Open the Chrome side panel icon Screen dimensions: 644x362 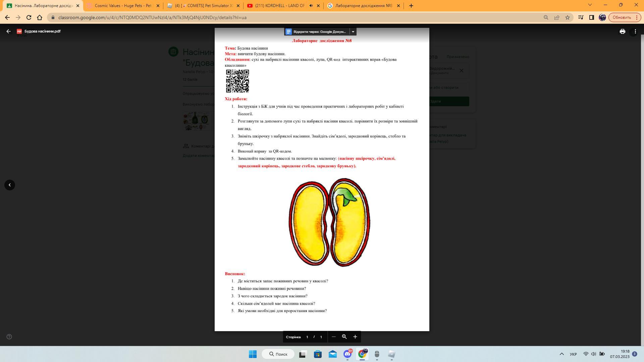[x=592, y=17]
